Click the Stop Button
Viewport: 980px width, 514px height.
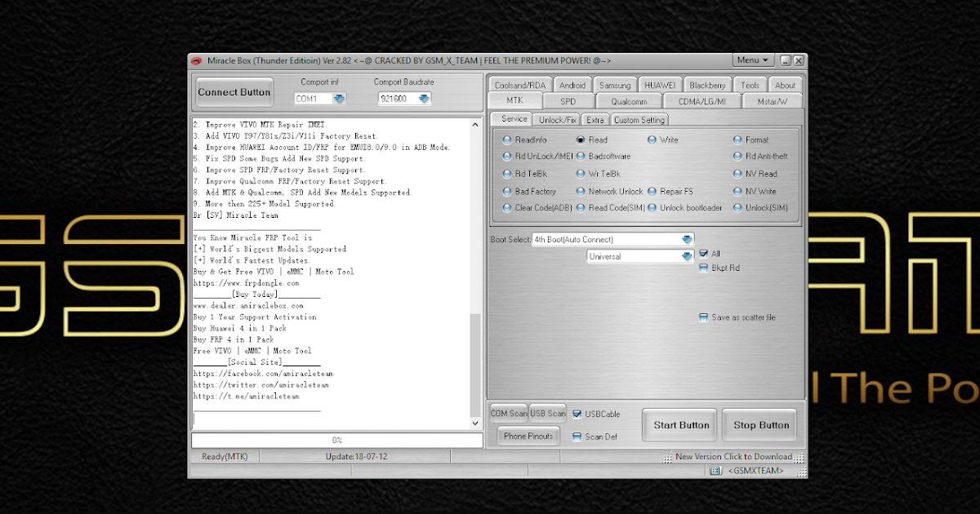pyautogui.click(x=761, y=425)
